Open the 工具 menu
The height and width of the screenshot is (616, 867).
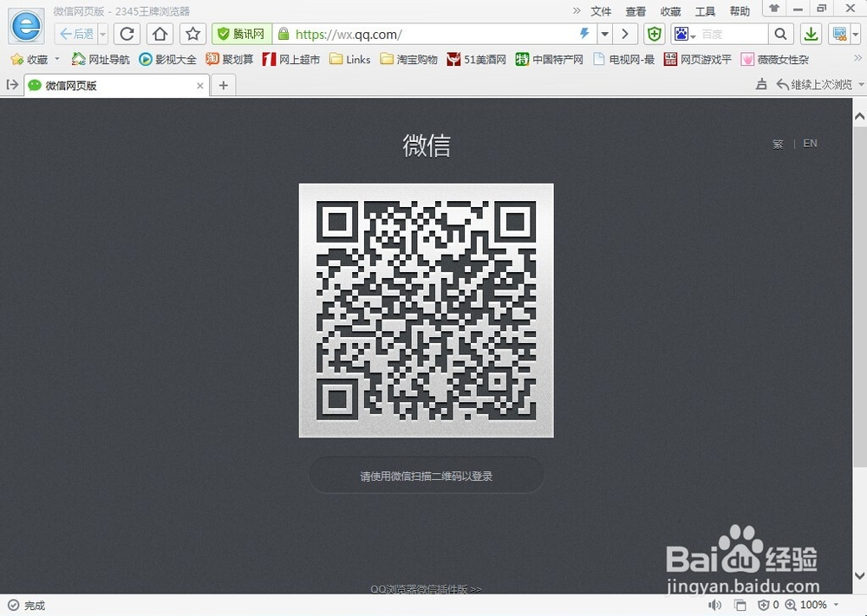pos(705,11)
